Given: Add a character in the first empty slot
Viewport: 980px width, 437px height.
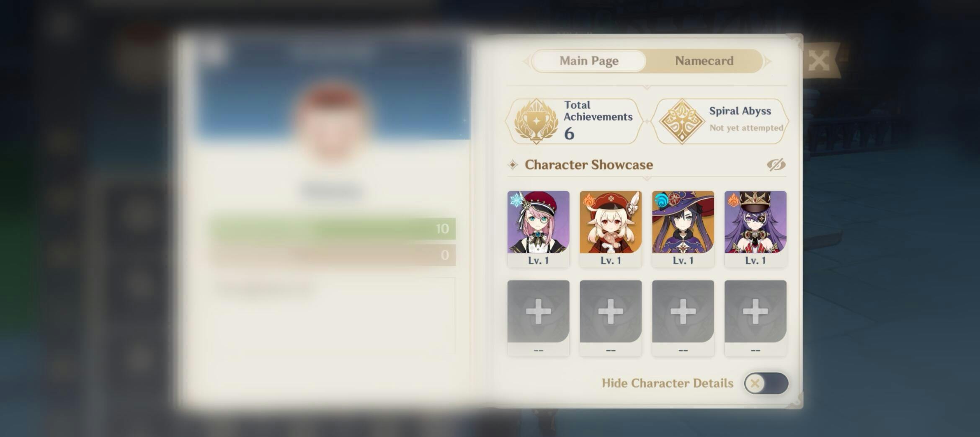Looking at the screenshot, I should (538, 318).
